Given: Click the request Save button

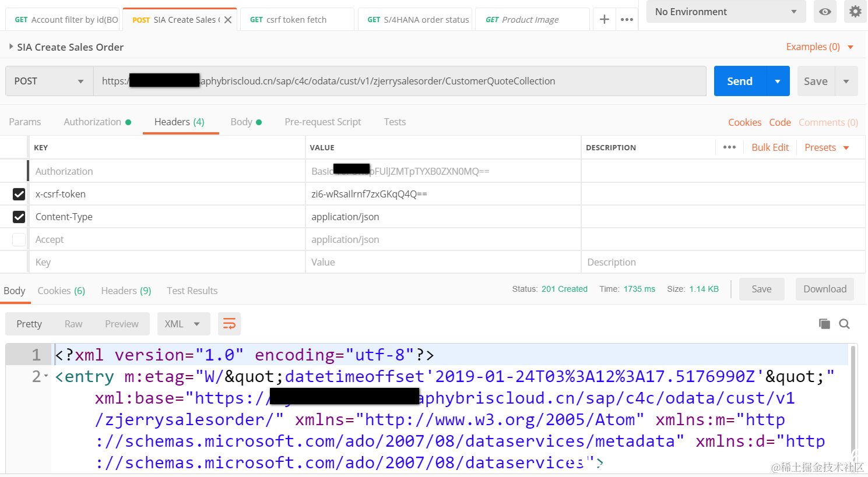Looking at the screenshot, I should point(816,81).
